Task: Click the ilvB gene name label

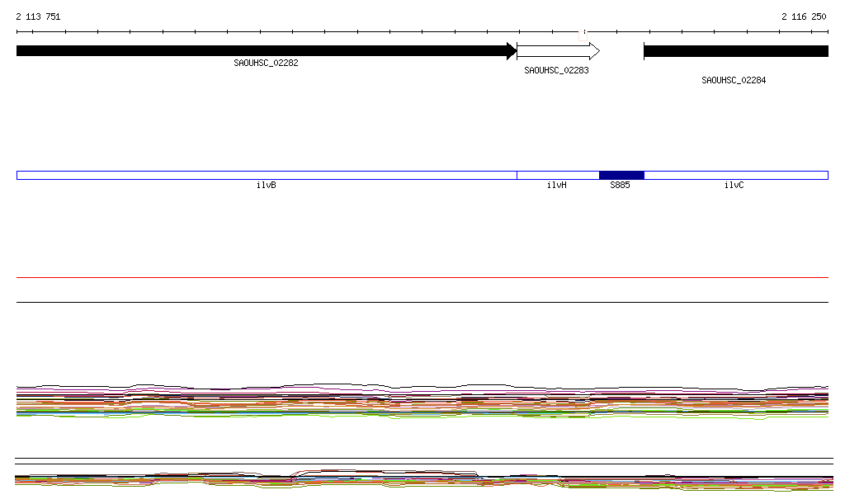Action: click(x=266, y=186)
